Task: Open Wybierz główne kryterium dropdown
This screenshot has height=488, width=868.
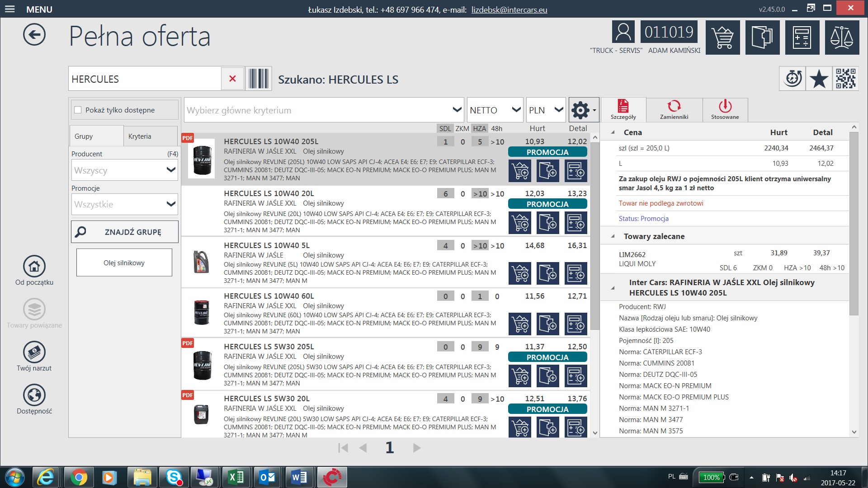Action: (324, 110)
